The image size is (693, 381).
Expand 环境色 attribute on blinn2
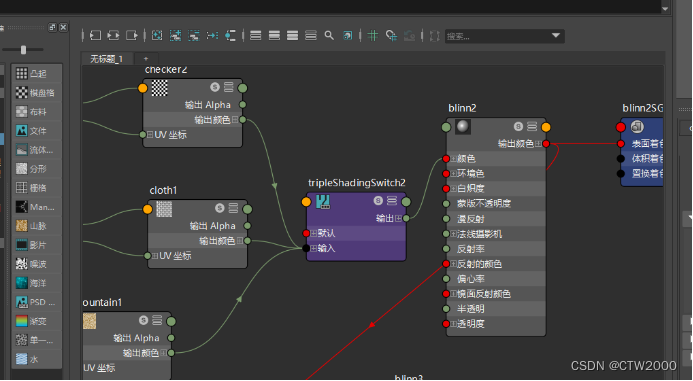click(x=453, y=174)
